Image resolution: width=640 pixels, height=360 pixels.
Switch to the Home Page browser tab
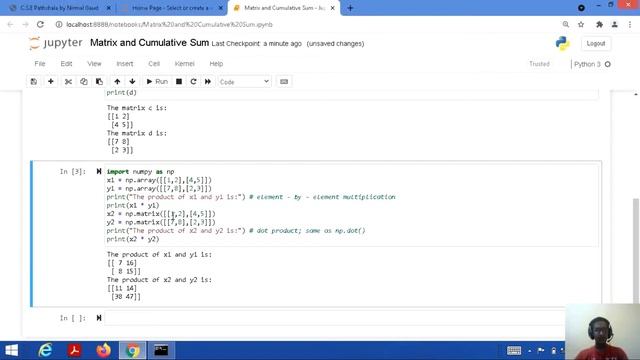click(x=171, y=8)
